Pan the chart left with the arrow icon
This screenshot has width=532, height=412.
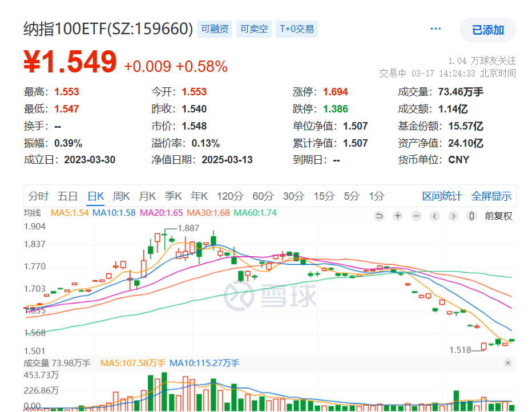435,217
